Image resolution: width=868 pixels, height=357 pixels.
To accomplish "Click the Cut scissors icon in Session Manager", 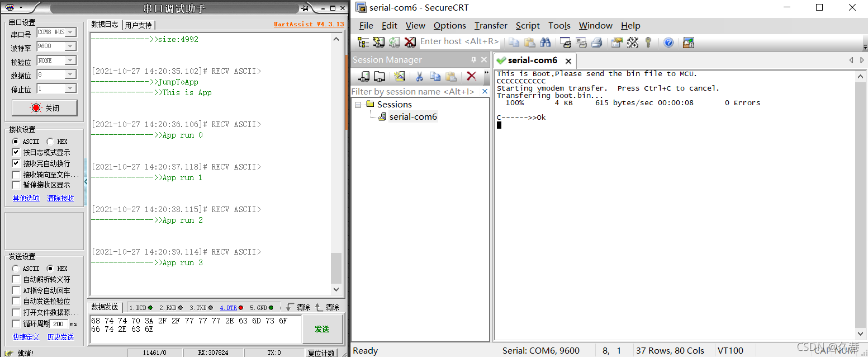I will pos(419,76).
